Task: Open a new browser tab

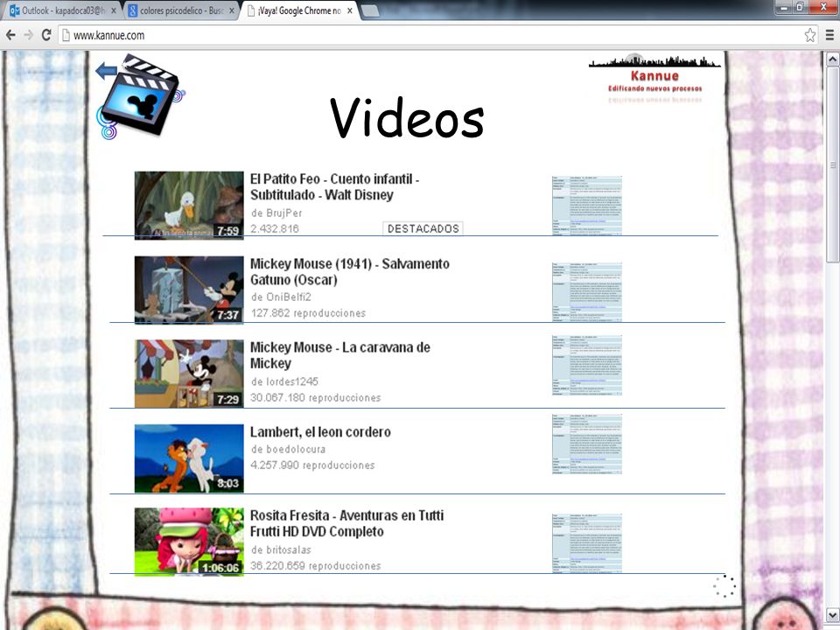Action: pos(370,10)
